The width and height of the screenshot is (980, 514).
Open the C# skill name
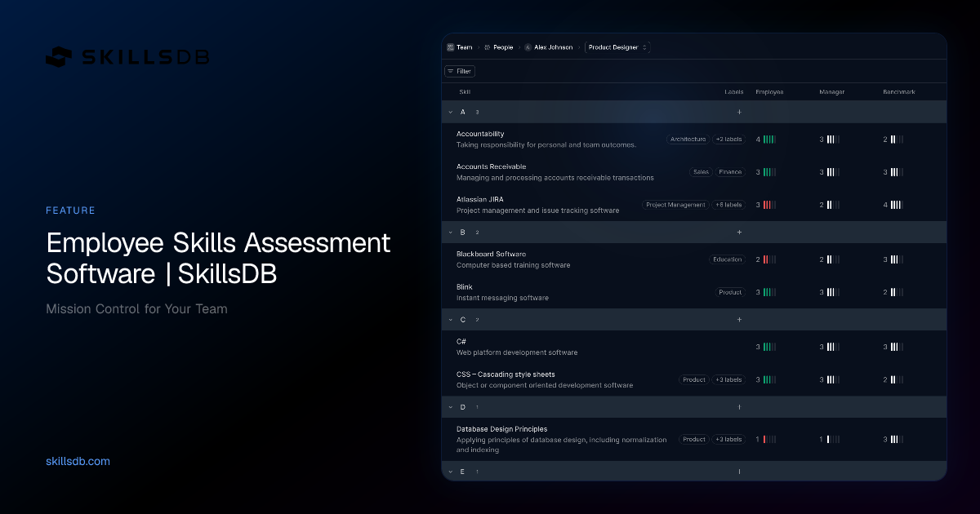(x=461, y=341)
